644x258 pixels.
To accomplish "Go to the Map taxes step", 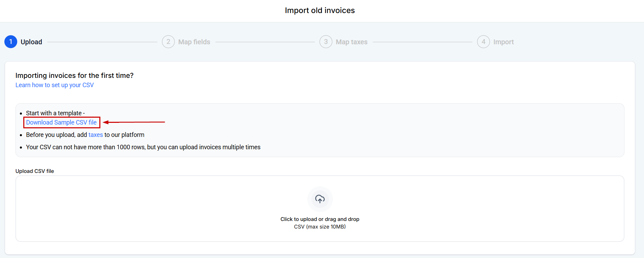I will pyautogui.click(x=351, y=42).
